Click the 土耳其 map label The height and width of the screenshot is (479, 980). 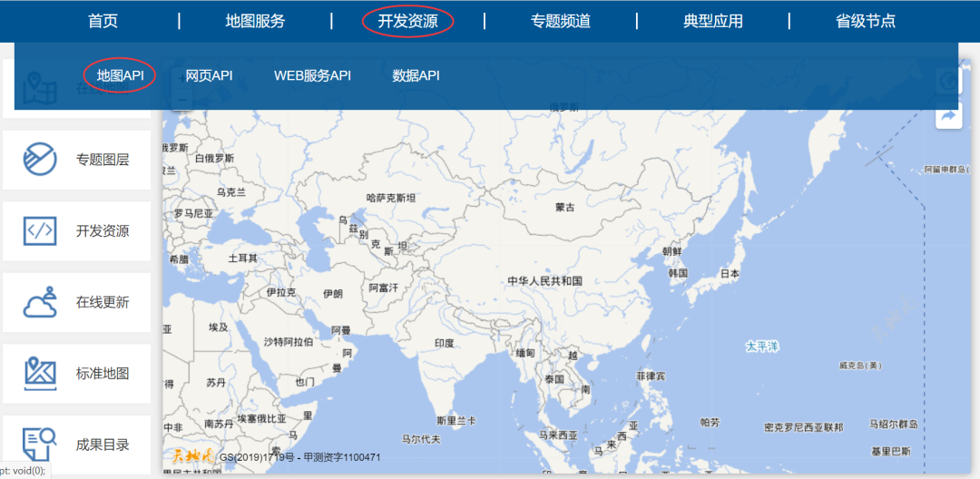[x=242, y=258]
